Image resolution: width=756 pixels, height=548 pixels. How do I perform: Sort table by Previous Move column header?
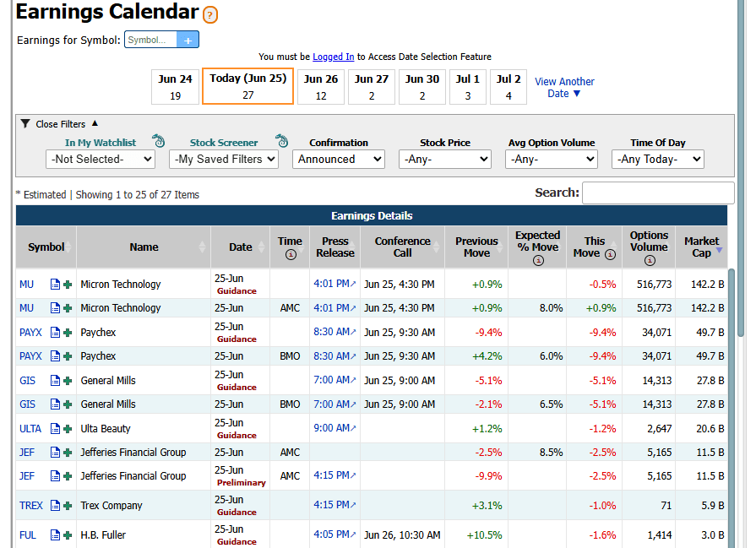point(476,247)
